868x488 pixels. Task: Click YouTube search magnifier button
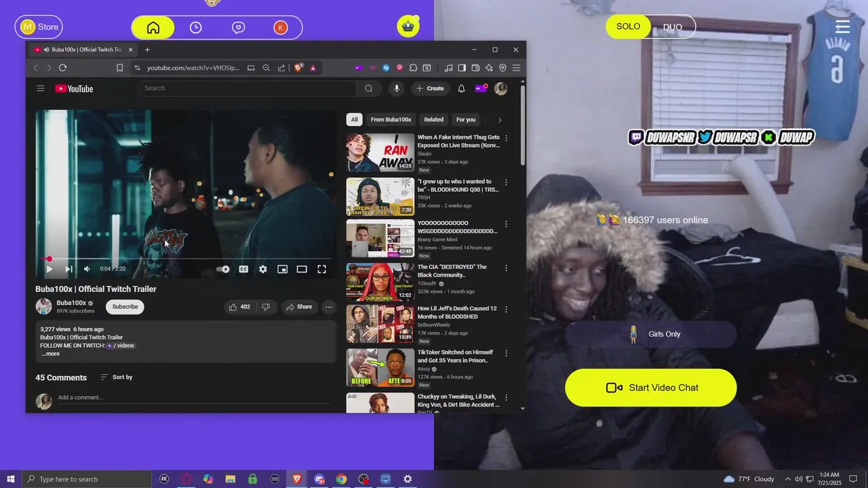[368, 88]
